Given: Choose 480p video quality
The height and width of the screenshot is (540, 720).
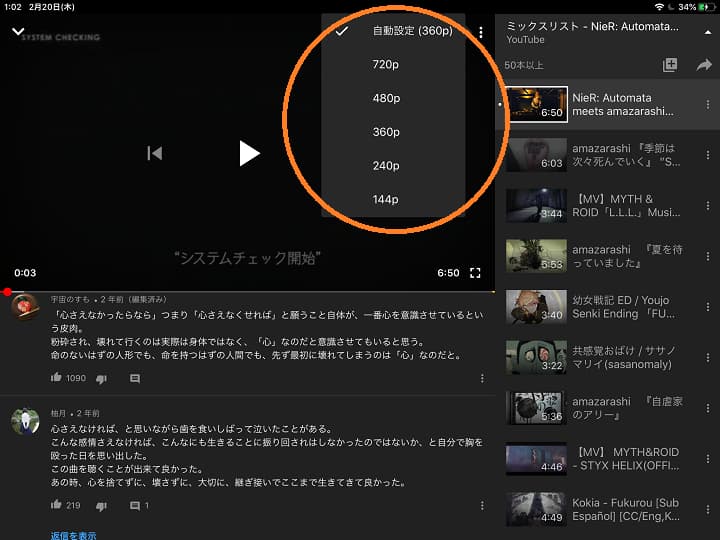Looking at the screenshot, I should point(394,98).
